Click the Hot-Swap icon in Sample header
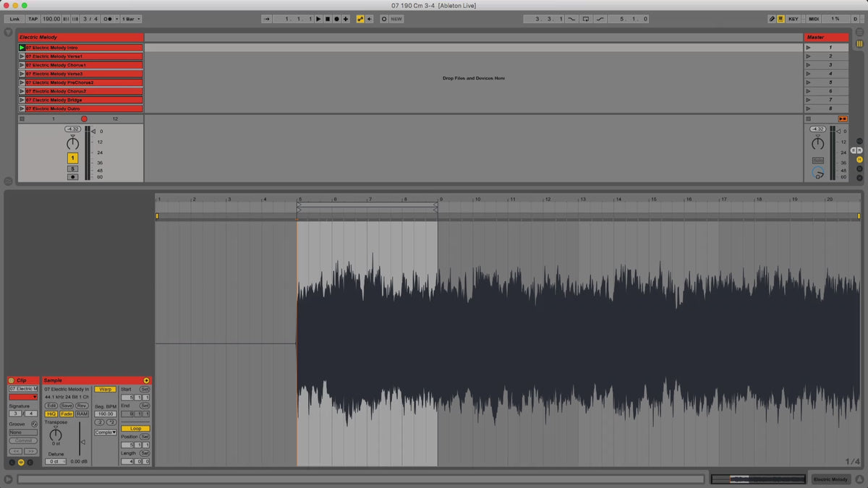Image resolution: width=868 pixels, height=488 pixels. pos(146,380)
